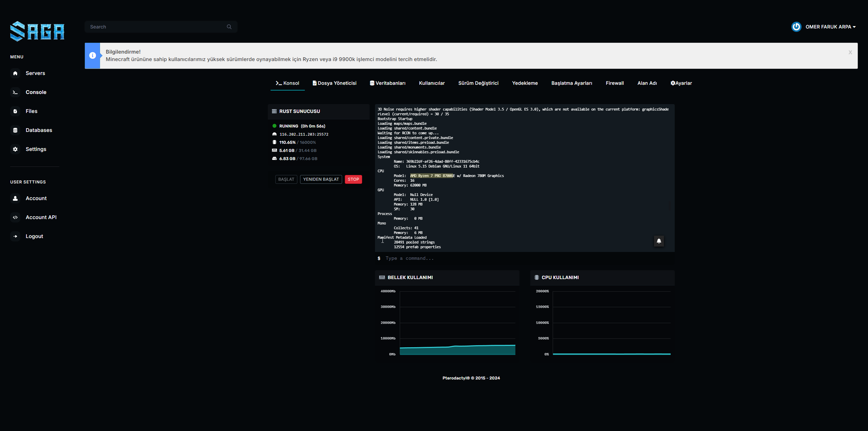Click the red STOP button
The width and height of the screenshot is (868, 431).
(x=353, y=179)
